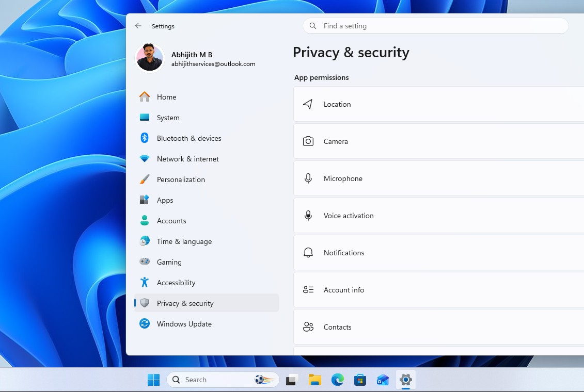Open Accessibility label in sidebar
584x392 pixels.
(176, 283)
